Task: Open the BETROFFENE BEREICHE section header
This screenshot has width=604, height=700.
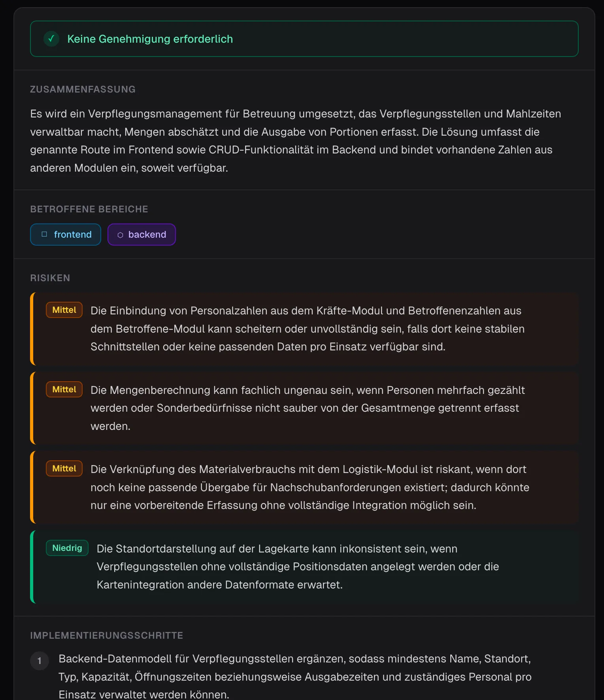Action: 89,209
